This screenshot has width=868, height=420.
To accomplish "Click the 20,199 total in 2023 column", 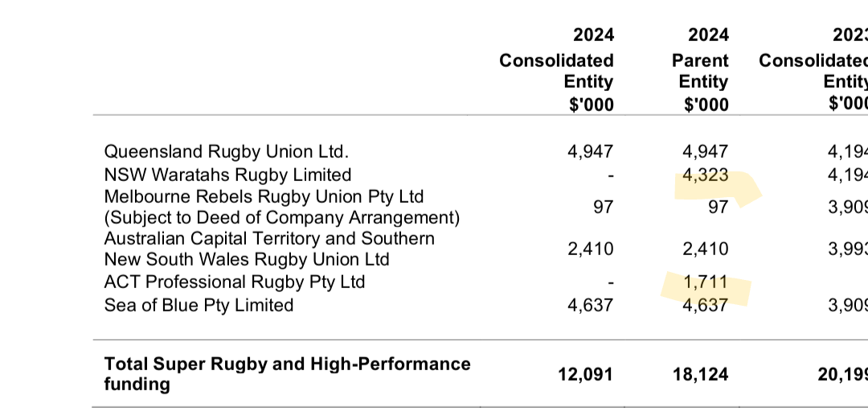I will click(x=842, y=375).
